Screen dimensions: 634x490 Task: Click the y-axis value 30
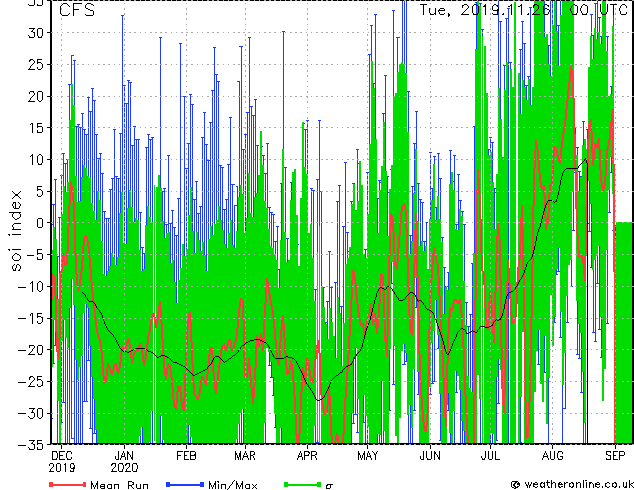[x=36, y=33]
